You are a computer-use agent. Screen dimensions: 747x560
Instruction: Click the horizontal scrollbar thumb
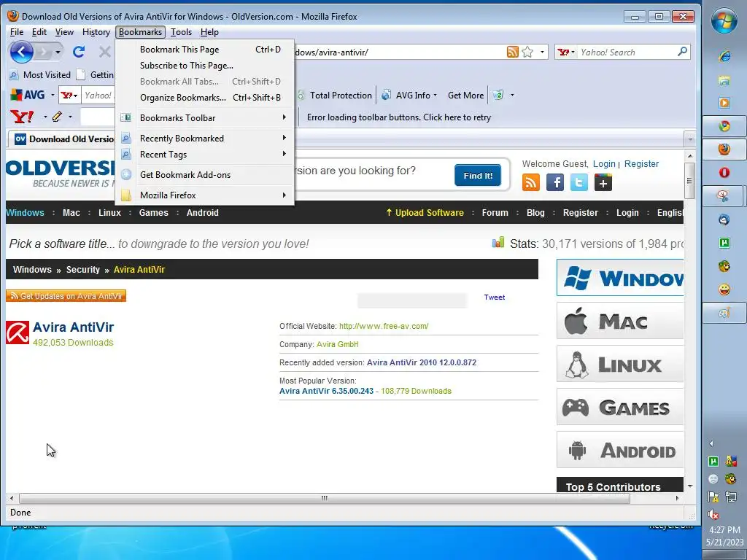[325, 498]
